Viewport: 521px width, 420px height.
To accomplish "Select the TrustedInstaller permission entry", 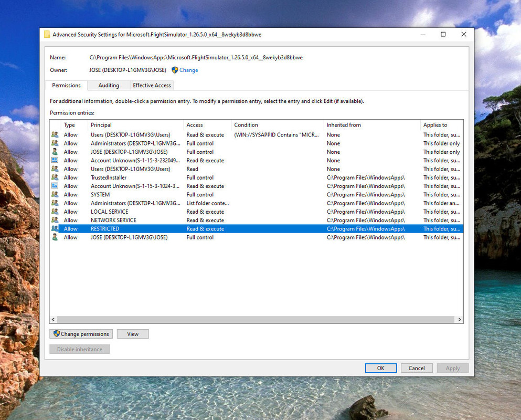I will pyautogui.click(x=257, y=177).
